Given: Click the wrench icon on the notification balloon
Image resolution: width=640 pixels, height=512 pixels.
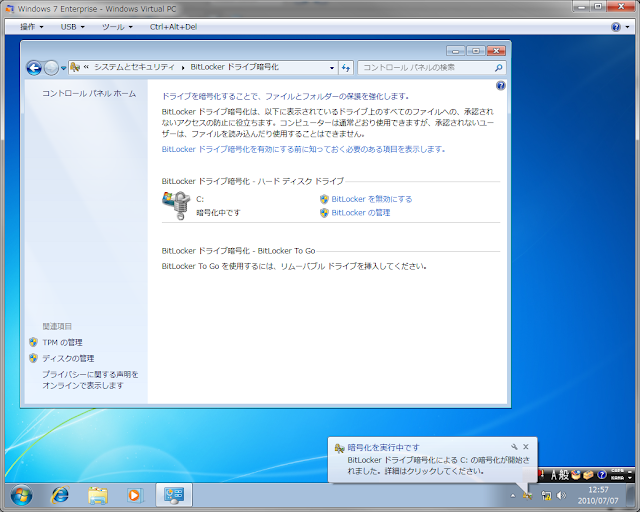Looking at the screenshot, I should tap(514, 447).
